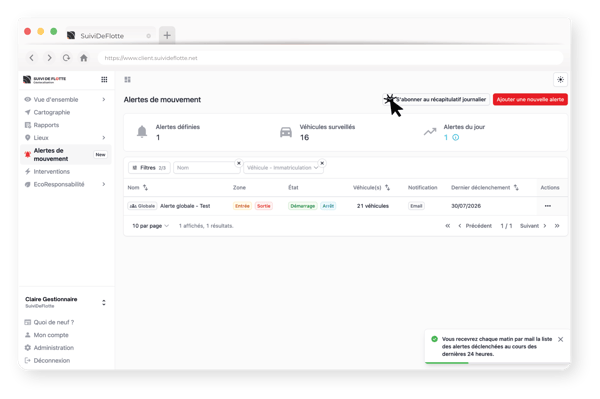Open Interventions menu item

52,171
